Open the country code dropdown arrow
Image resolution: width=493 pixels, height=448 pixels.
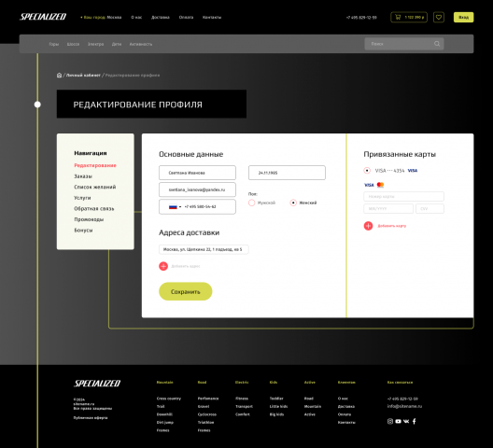tap(180, 207)
